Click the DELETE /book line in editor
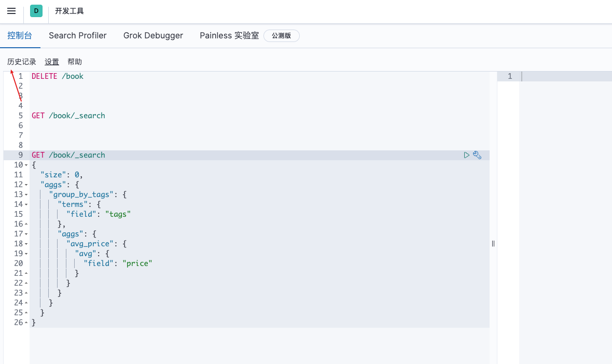Viewport: 612px width, 364px height. [x=58, y=76]
